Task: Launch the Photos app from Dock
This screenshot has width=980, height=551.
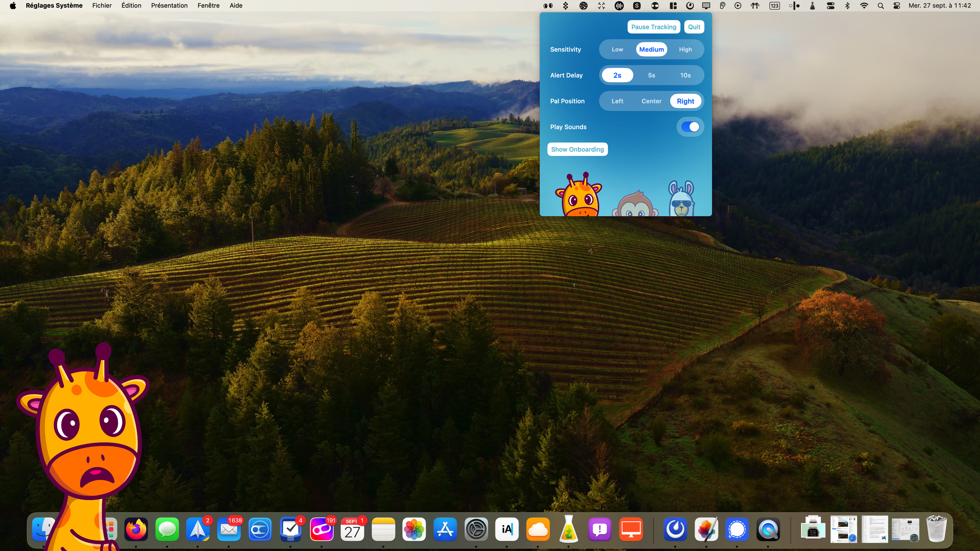Action: (x=414, y=529)
